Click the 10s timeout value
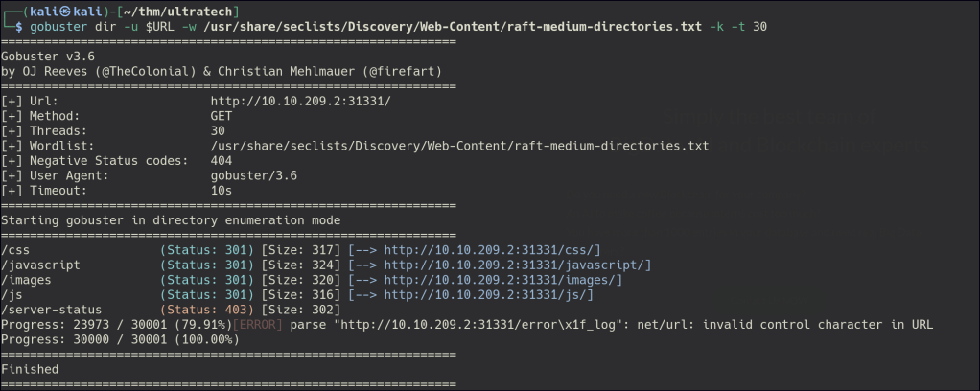The image size is (980, 391). point(222,191)
